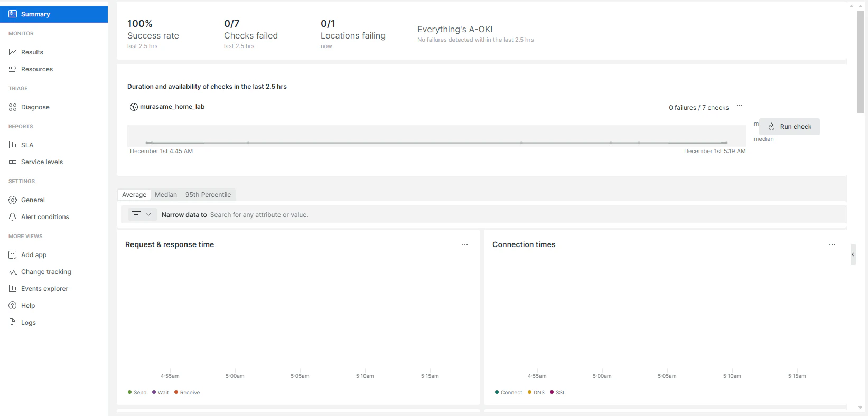Click the Service levels icon

click(13, 162)
